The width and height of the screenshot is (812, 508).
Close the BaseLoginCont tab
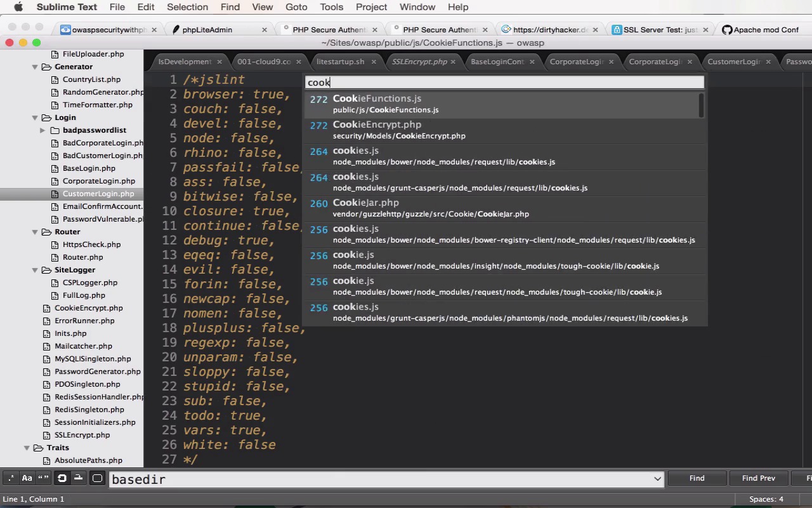(x=532, y=62)
